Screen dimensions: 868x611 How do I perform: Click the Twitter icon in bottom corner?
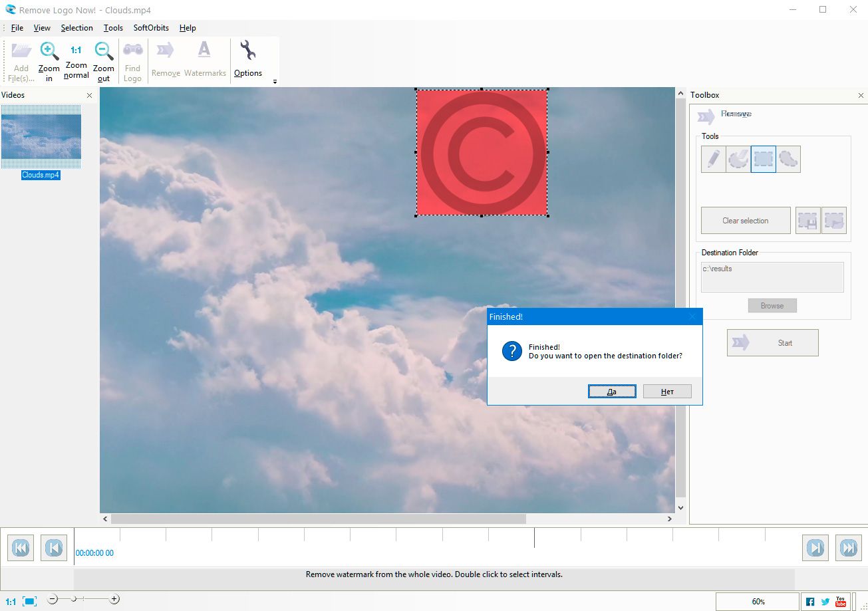[x=825, y=600]
